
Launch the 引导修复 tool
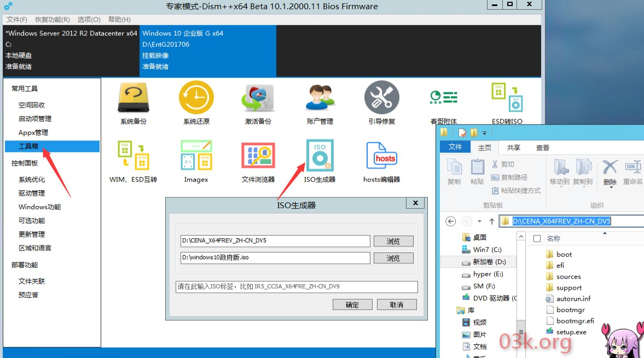[x=382, y=103]
